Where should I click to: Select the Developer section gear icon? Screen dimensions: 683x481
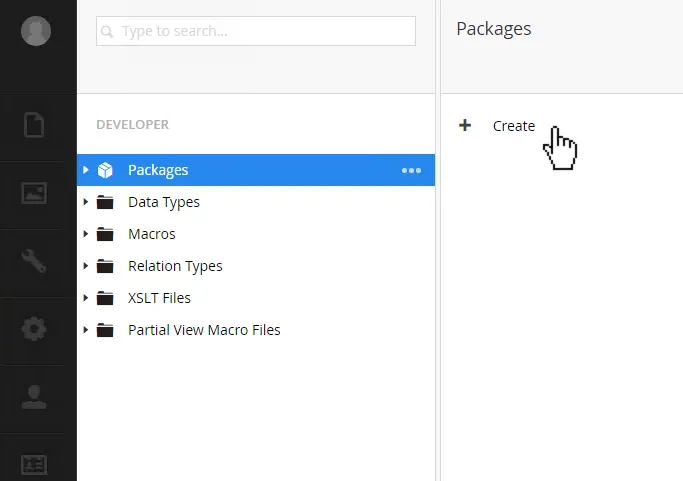(35, 329)
